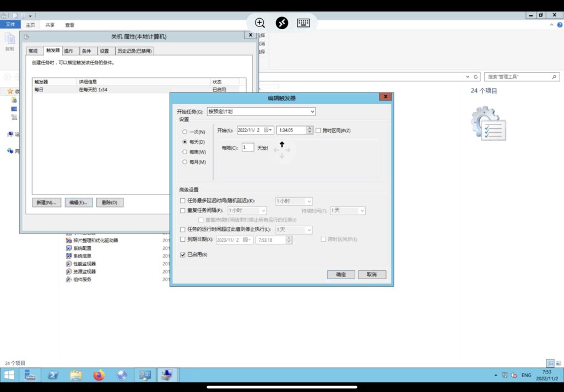Screen dimensions: 564x392
Task: Uncheck the 已启用(B) checkbox
Action: coord(183,255)
